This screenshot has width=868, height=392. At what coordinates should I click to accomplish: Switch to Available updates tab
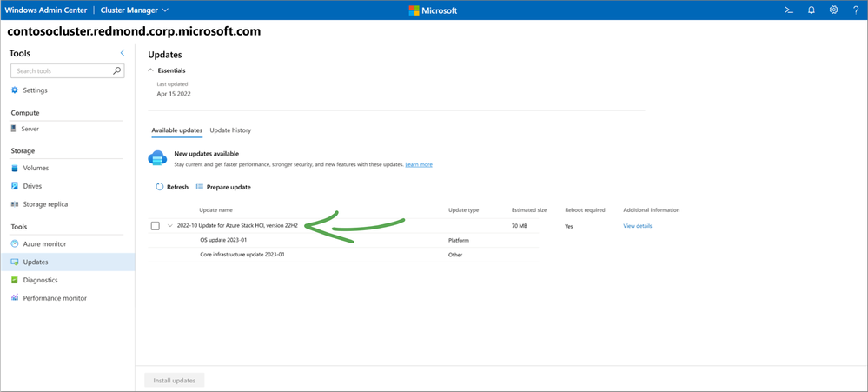[176, 130]
